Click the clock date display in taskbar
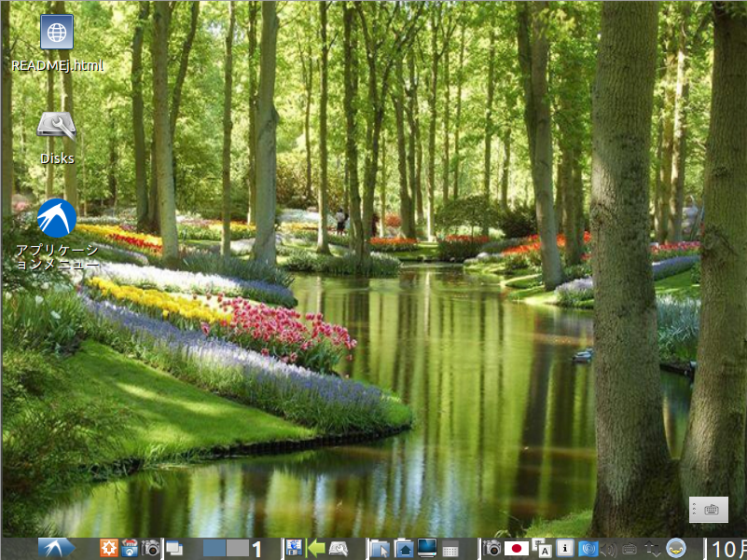The width and height of the screenshot is (747, 560). coord(729,549)
